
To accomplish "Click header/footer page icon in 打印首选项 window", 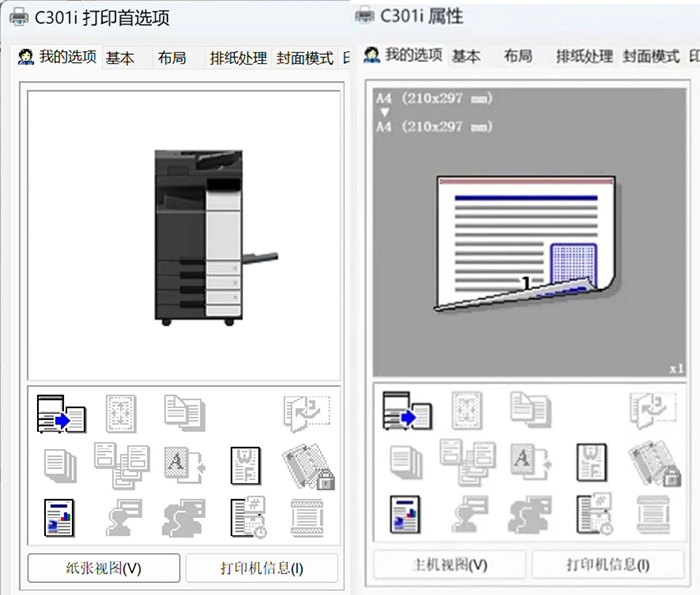I will [245, 465].
